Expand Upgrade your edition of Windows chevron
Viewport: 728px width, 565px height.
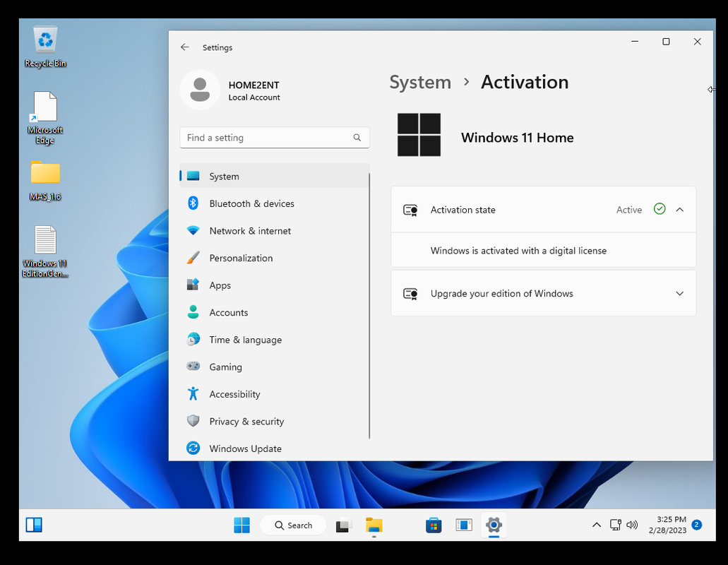(680, 293)
